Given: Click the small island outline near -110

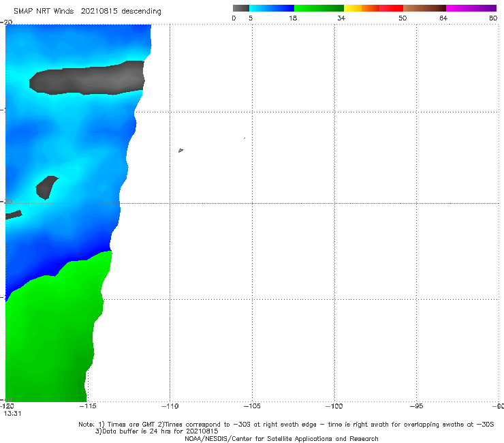Looking at the screenshot, I should click(x=180, y=150).
